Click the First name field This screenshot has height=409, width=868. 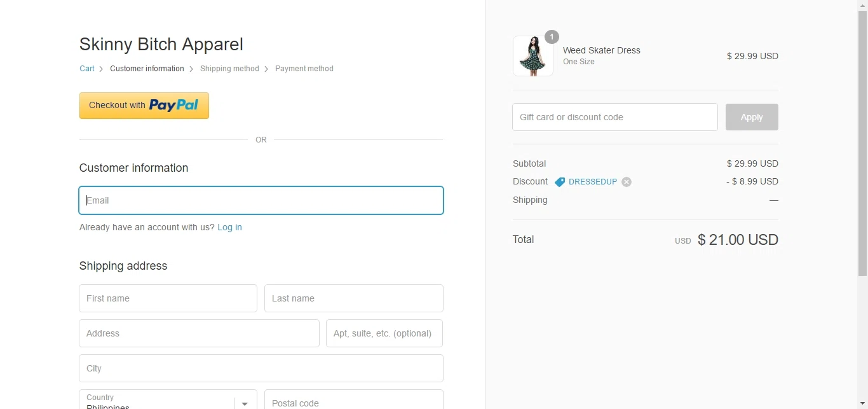168,298
